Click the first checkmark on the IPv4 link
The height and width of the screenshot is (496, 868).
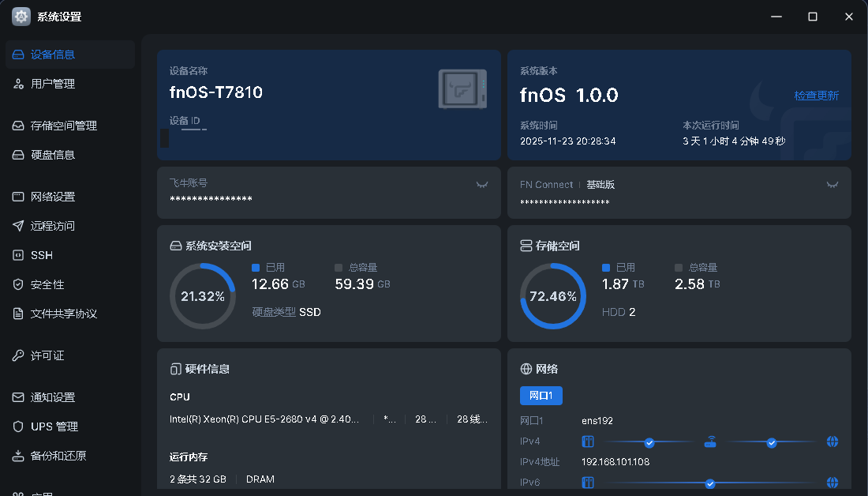click(649, 442)
